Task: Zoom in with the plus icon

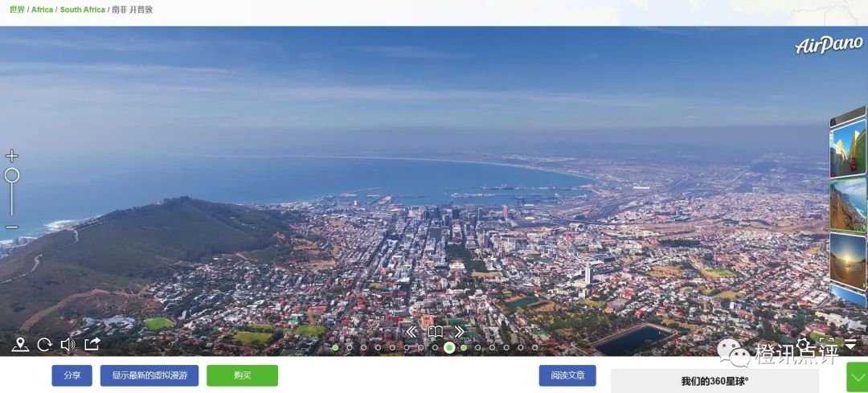Action: click(x=11, y=156)
